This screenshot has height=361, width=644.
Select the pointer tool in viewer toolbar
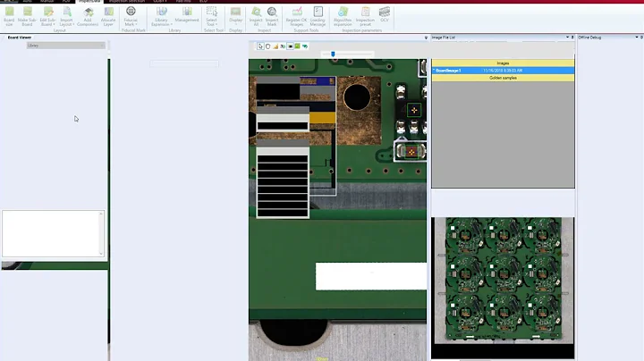click(260, 46)
